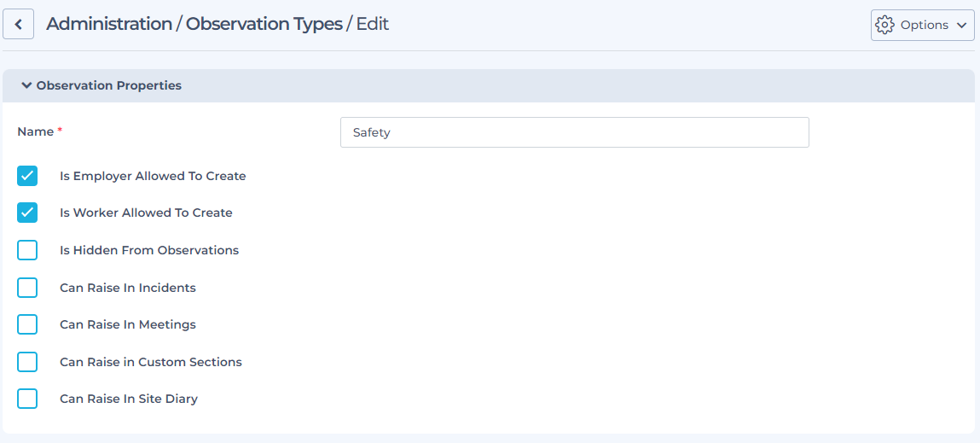Check the Can Raise In Meetings box

27,324
